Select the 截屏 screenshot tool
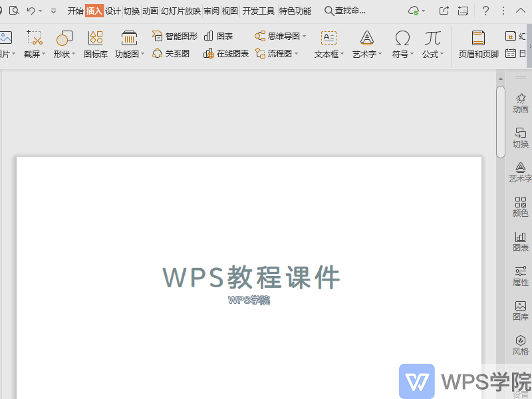532x399 pixels. [33, 45]
